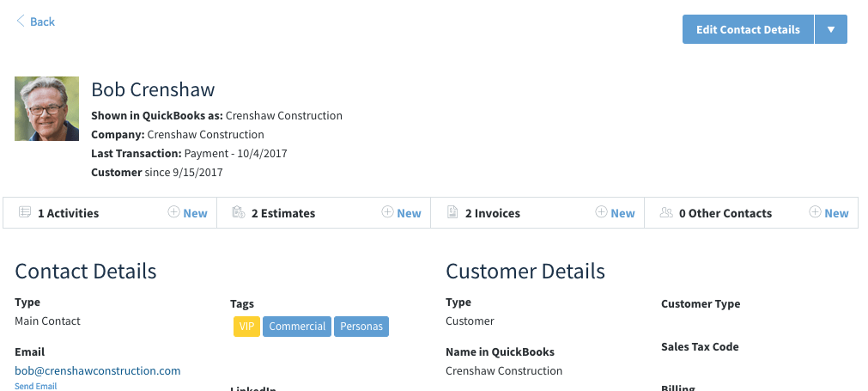Click the Estimates document icon

tap(239, 212)
